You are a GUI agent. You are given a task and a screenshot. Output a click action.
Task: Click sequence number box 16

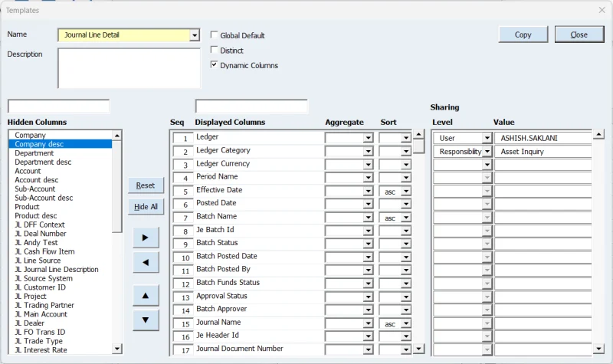183,336
